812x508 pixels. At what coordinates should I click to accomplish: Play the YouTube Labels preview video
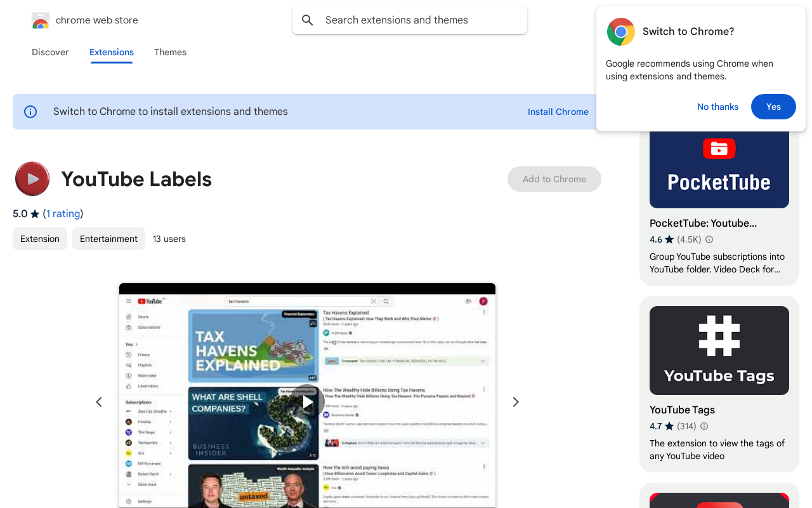[x=307, y=402]
